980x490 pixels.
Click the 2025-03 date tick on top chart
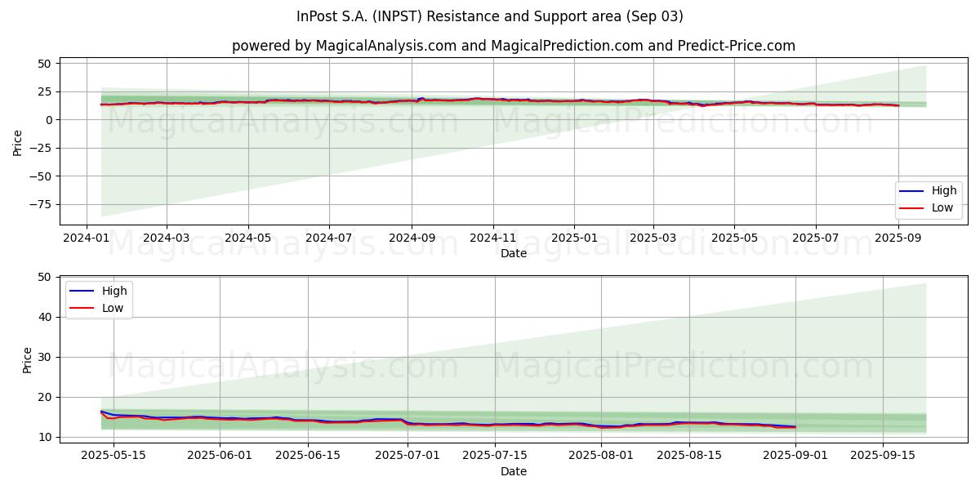point(653,237)
